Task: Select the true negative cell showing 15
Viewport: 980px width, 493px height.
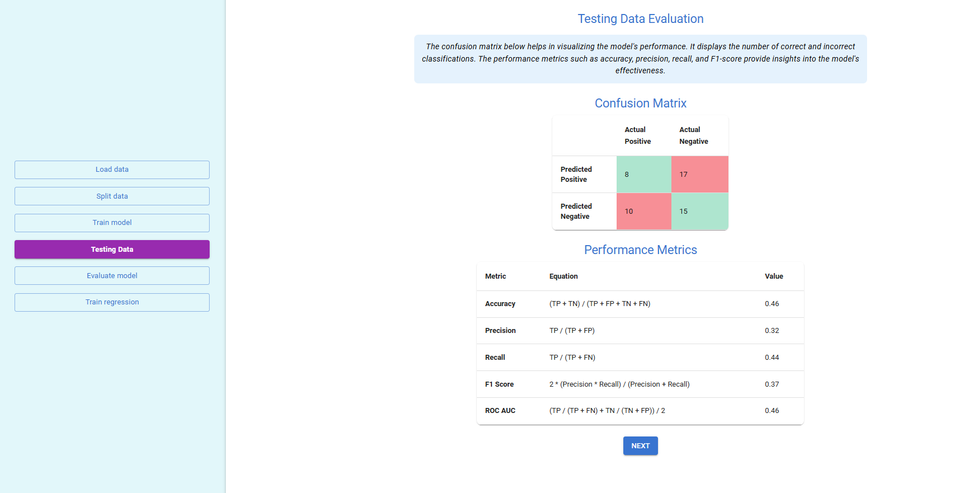Action: pos(699,212)
